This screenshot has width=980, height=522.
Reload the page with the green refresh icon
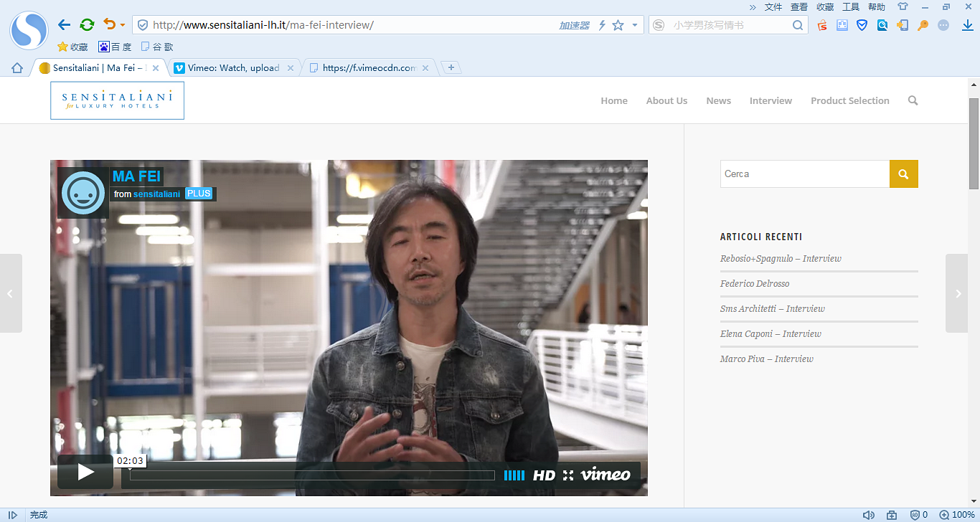[87, 25]
